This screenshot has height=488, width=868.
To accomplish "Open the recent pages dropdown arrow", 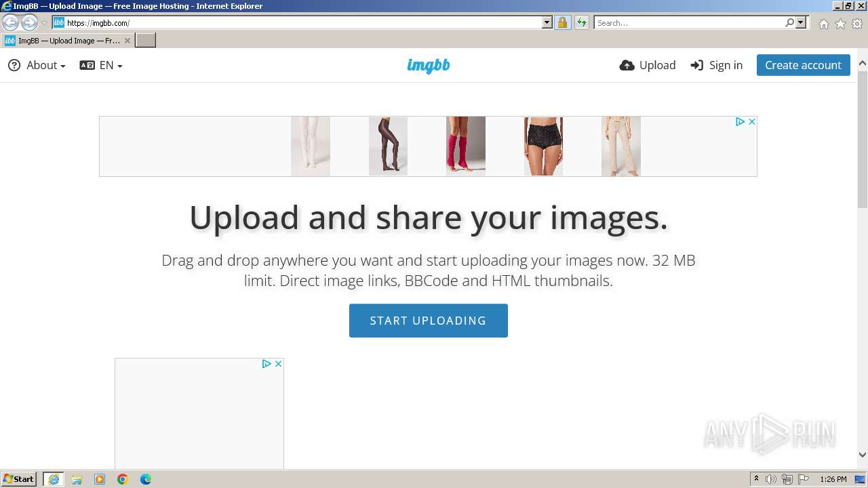I will [45, 22].
